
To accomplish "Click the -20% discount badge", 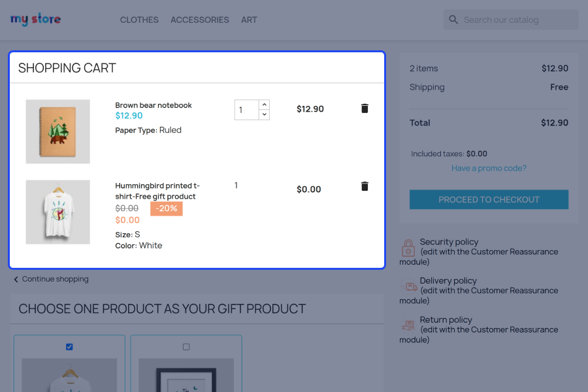I will pos(167,208).
